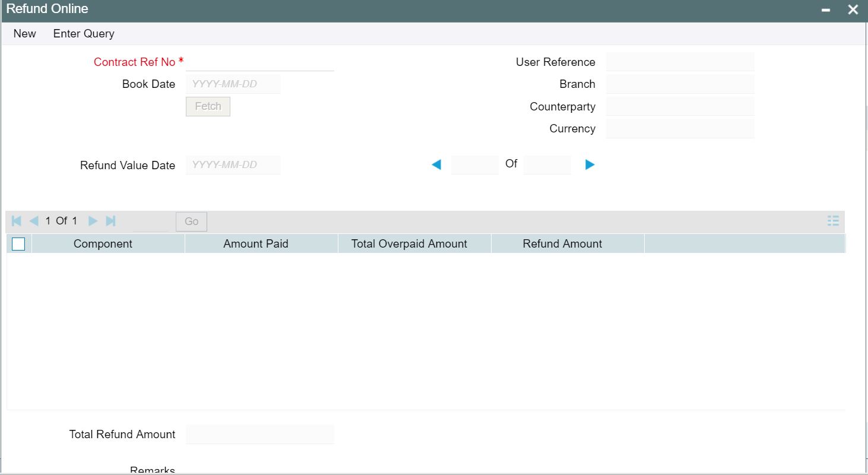Viewport: 868px width, 475px height.
Task: Click the New menu item
Action: [x=25, y=34]
